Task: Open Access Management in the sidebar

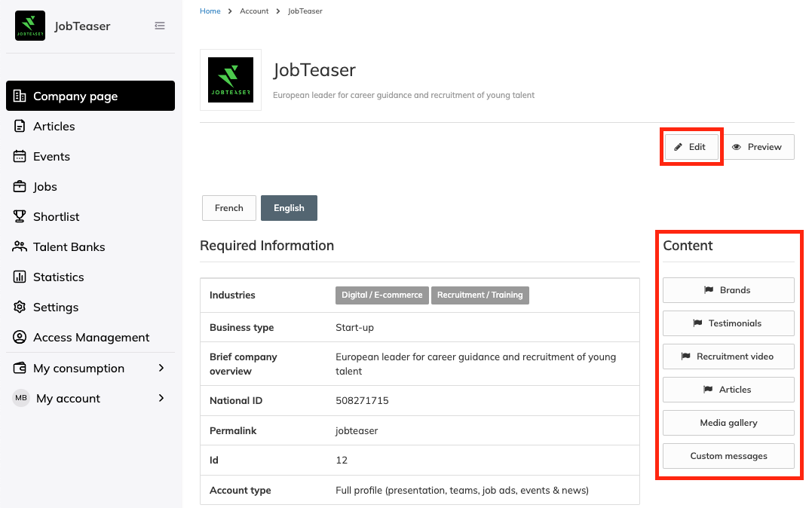Action: pos(90,337)
